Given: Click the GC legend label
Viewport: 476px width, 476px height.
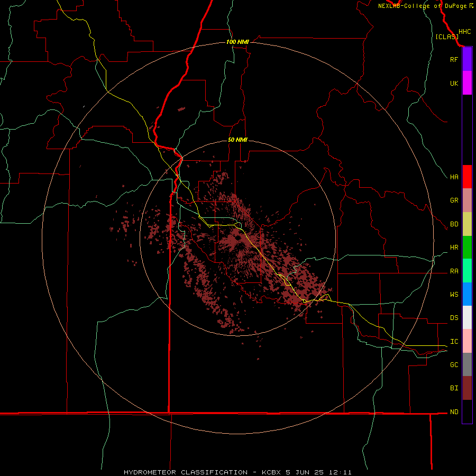Looking at the screenshot, I should (x=454, y=365).
